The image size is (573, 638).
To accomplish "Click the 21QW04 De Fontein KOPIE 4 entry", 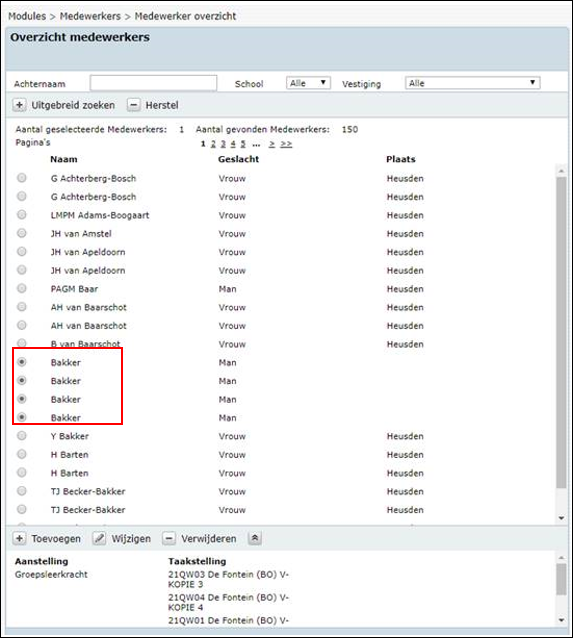I will [228, 602].
